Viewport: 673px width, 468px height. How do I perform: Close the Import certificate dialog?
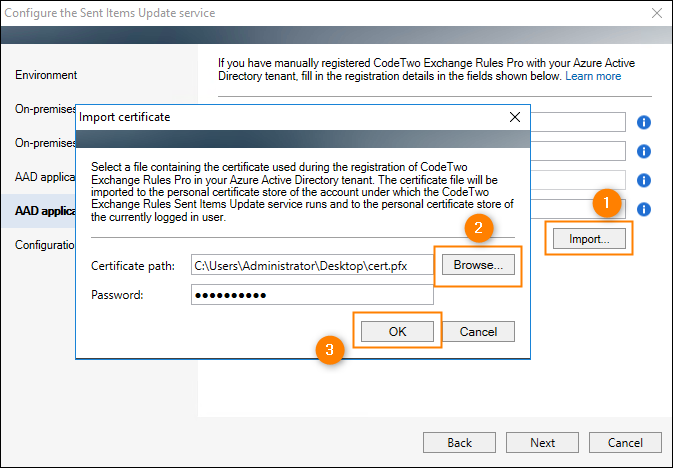(515, 117)
